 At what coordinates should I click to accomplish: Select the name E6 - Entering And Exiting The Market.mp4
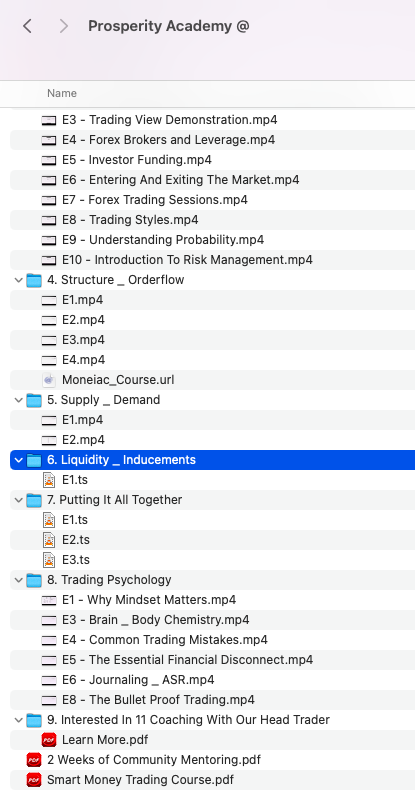181,180
